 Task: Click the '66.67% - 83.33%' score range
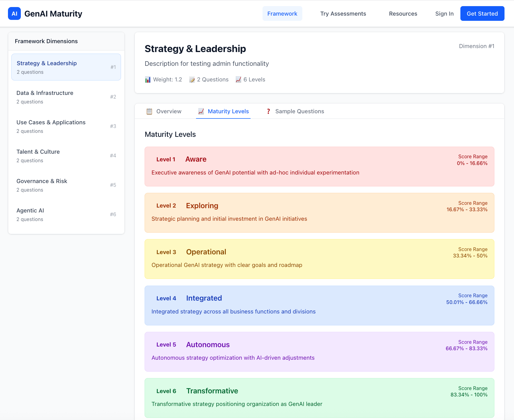pyautogui.click(x=467, y=348)
